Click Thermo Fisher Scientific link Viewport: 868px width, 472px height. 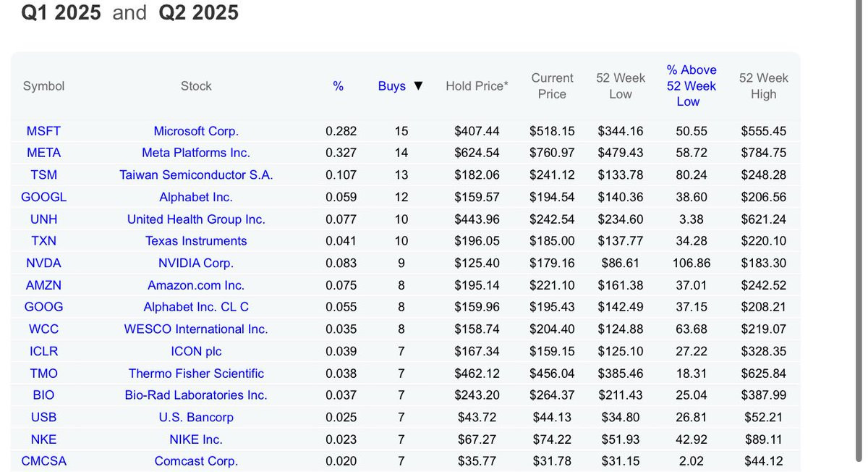pos(196,373)
